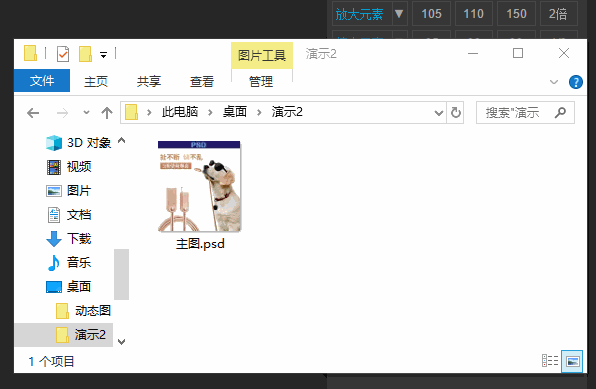Switch to large icons view in status bar
The height and width of the screenshot is (389, 596).
(x=572, y=361)
